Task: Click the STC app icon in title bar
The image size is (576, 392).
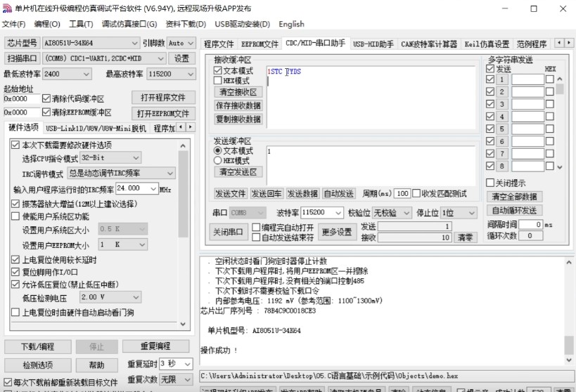Action: point(7,8)
